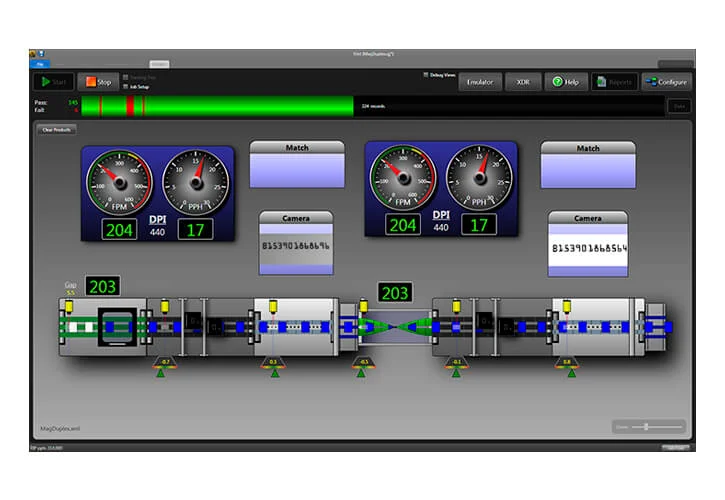725x500 pixels.
Task: Click alignment indicator below the green turnover
Action: coord(363,366)
